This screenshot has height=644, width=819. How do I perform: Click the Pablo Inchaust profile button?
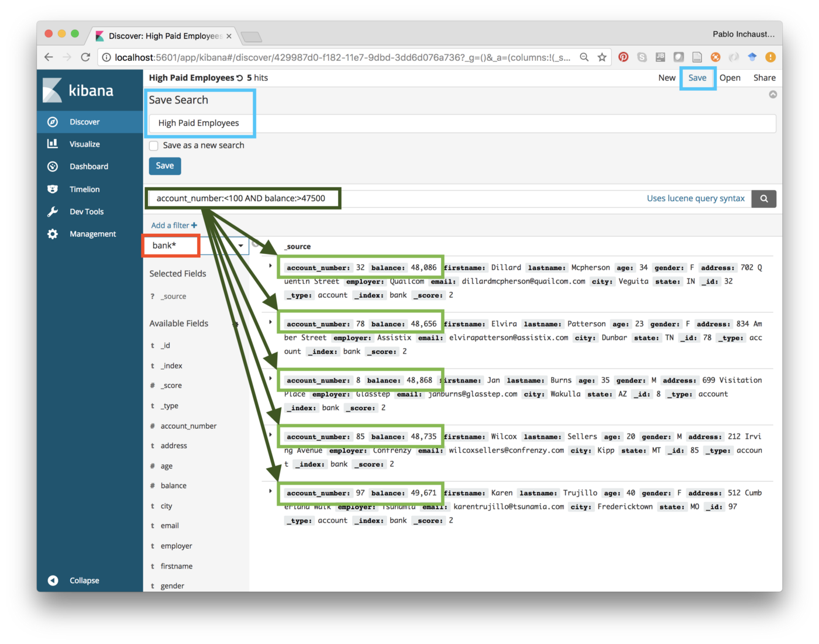[x=744, y=34]
